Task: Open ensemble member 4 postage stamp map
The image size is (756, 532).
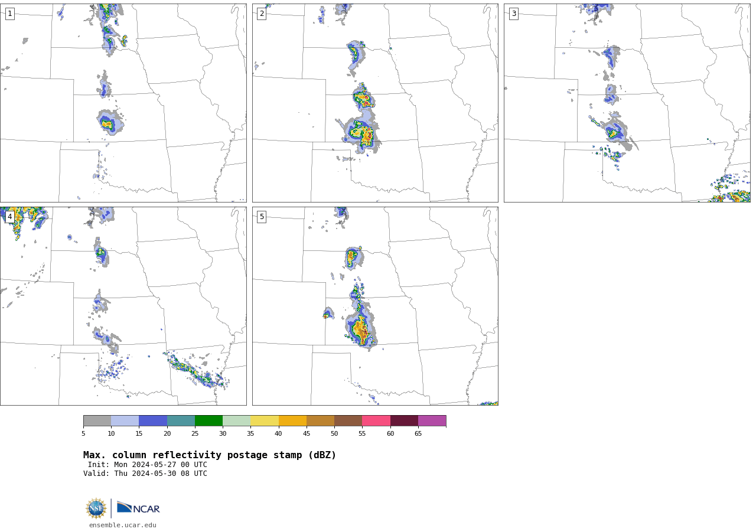Action: tap(123, 306)
